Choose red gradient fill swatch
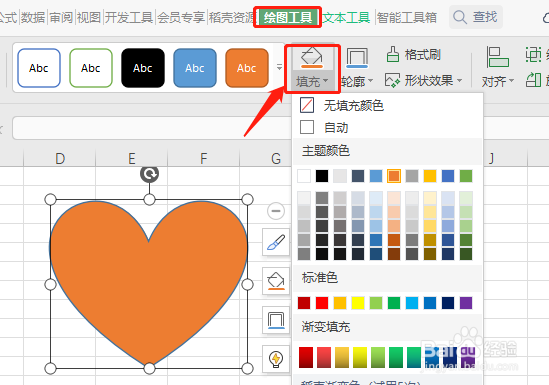 click(x=306, y=357)
